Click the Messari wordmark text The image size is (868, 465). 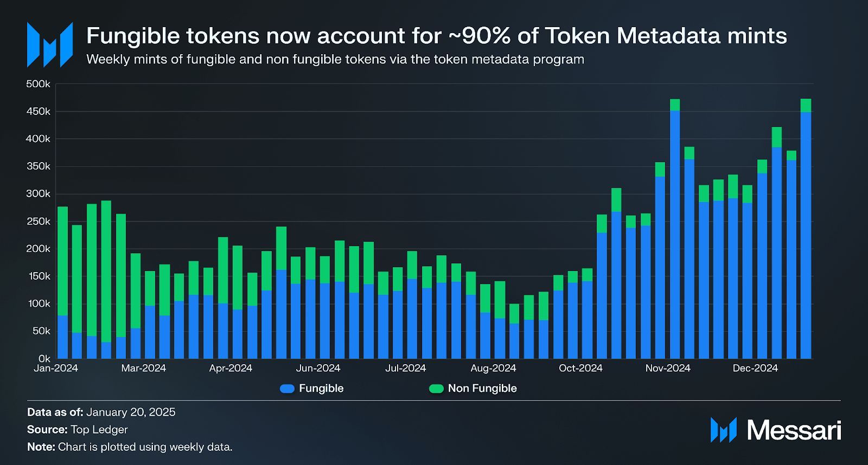click(x=794, y=430)
